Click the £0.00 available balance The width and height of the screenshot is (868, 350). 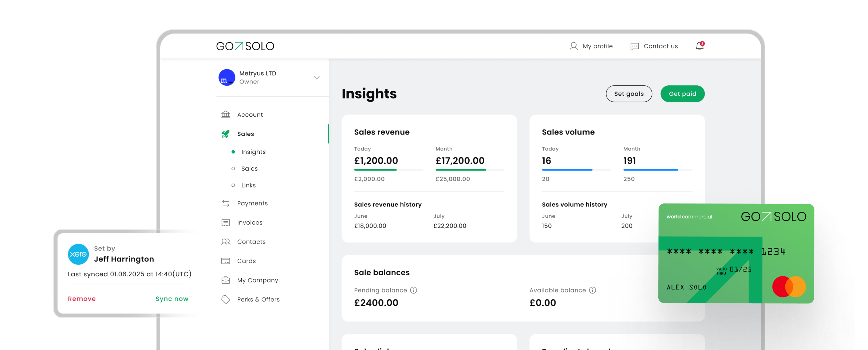coord(542,303)
